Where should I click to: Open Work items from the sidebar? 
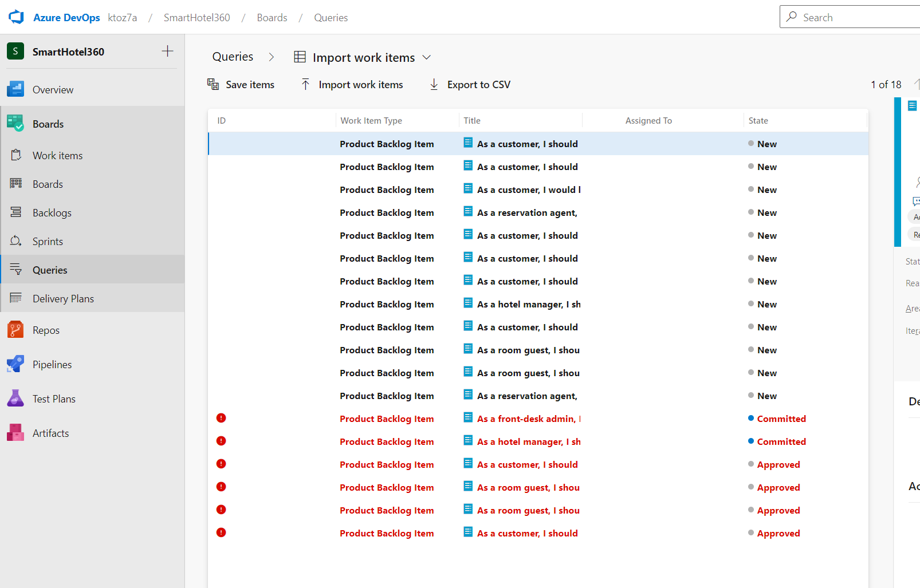click(x=57, y=155)
